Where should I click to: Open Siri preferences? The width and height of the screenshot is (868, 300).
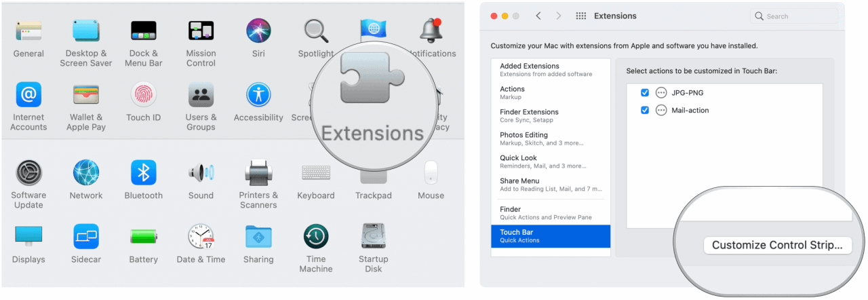[x=258, y=31]
